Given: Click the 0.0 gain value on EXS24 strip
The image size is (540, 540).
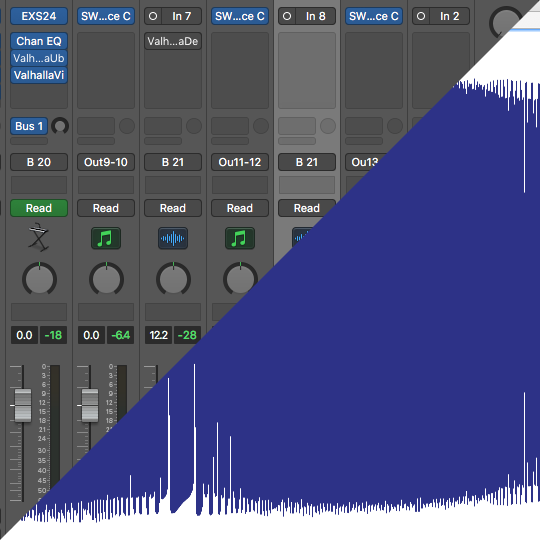Looking at the screenshot, I should point(24,335).
